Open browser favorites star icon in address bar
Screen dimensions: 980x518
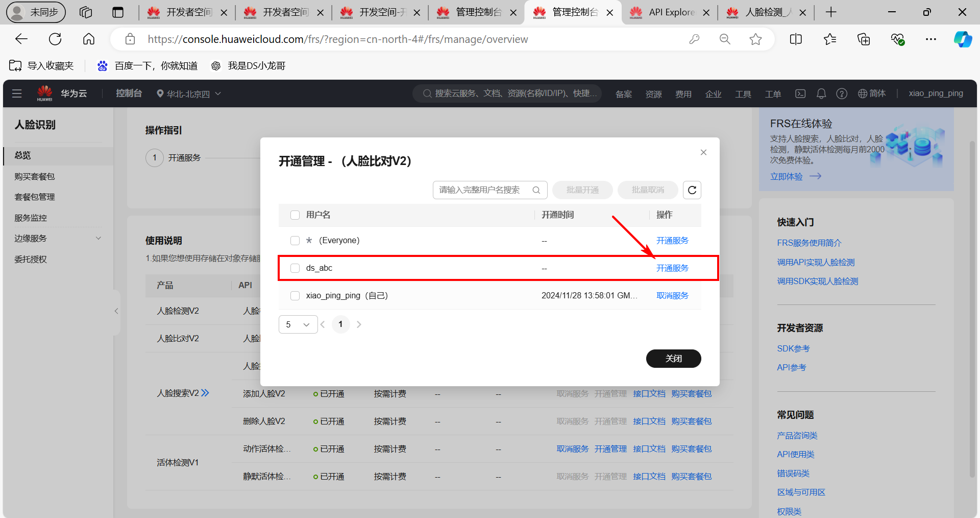click(x=755, y=39)
